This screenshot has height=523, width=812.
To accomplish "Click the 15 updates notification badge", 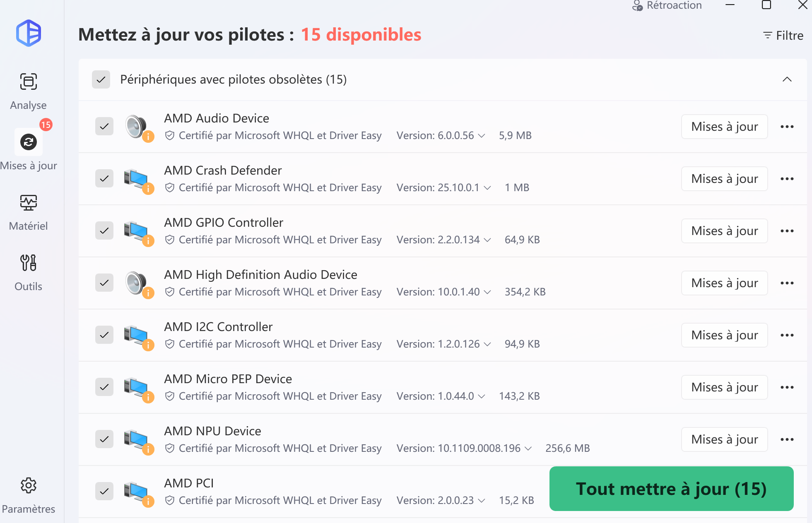I will [x=46, y=125].
